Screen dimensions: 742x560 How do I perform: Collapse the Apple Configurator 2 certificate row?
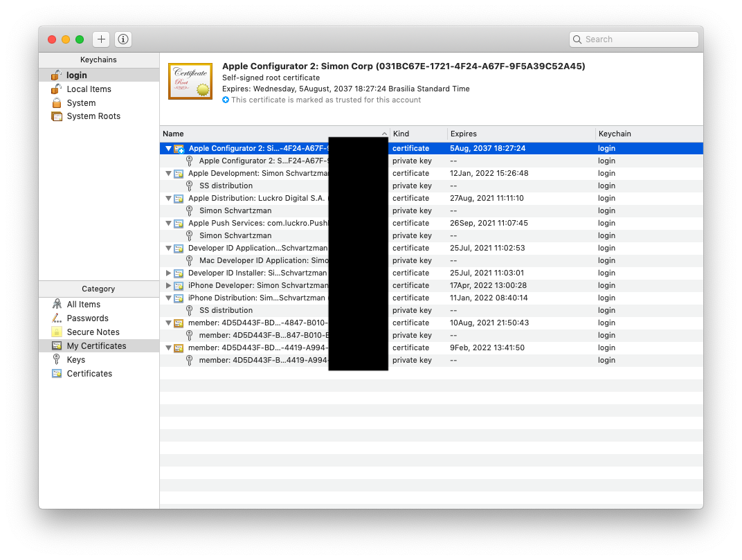168,149
